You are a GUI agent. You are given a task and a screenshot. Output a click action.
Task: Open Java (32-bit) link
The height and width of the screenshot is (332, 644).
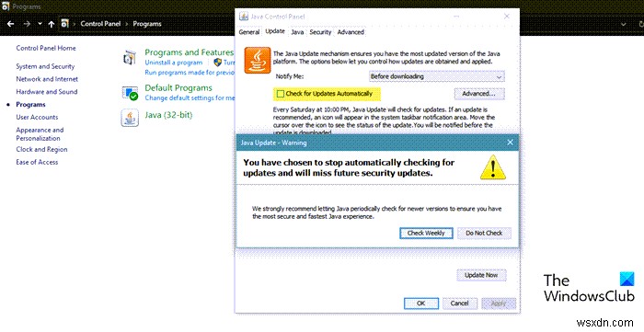pyautogui.click(x=168, y=115)
